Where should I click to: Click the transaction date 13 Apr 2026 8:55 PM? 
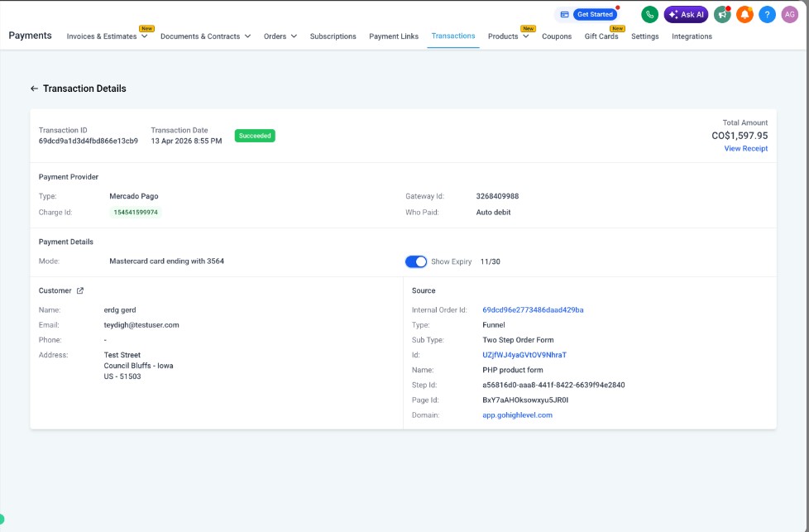coord(186,141)
